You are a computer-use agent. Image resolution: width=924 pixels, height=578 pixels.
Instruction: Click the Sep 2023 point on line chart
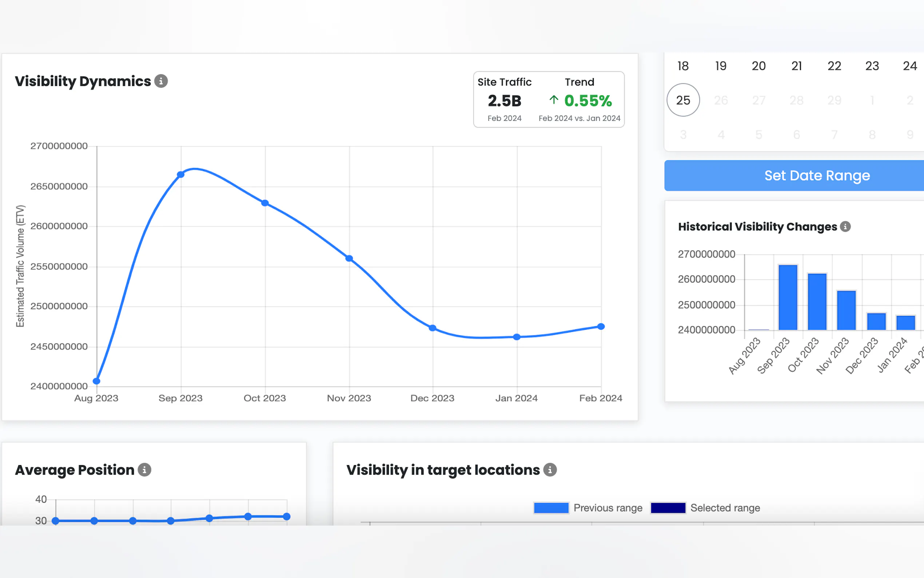click(181, 174)
